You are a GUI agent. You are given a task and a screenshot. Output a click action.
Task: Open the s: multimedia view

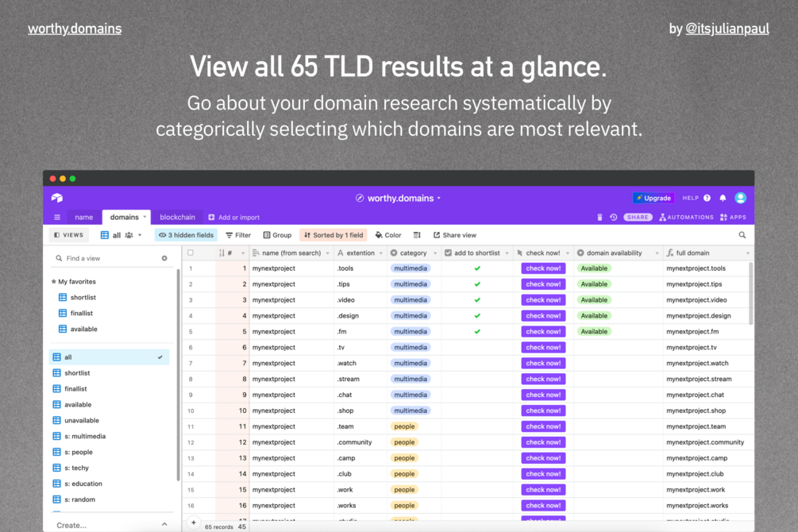pos(85,436)
